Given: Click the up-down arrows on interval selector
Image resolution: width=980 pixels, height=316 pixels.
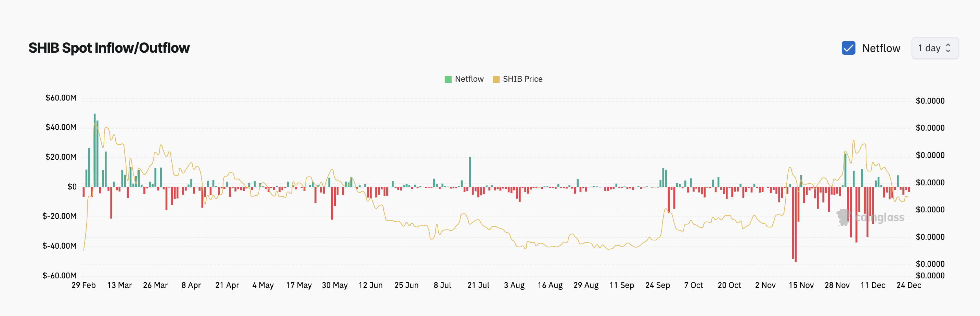Looking at the screenshot, I should (948, 48).
